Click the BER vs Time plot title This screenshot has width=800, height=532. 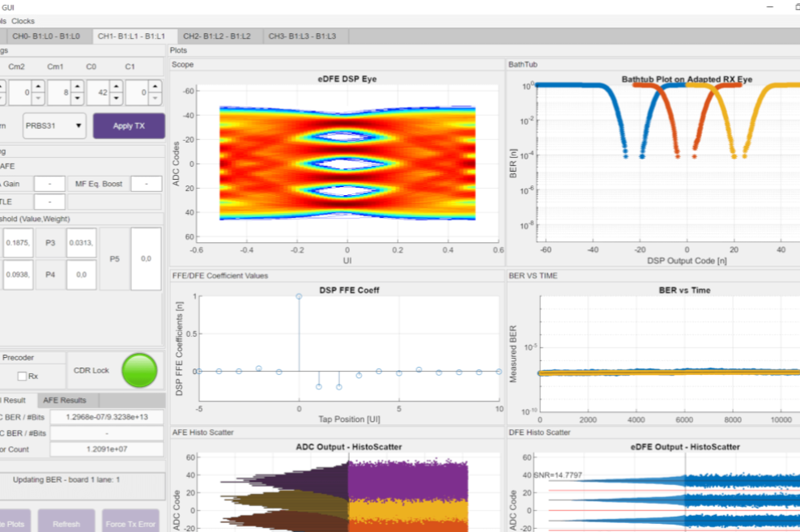685,290
